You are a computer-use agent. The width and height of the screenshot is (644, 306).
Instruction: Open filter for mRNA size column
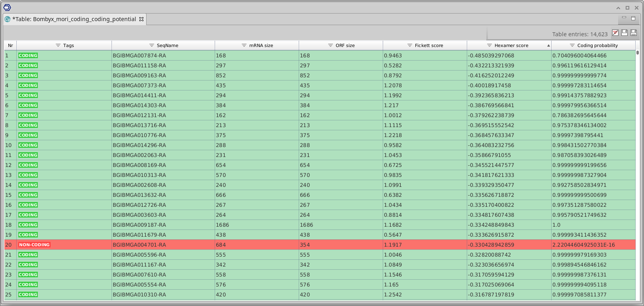coord(244,45)
